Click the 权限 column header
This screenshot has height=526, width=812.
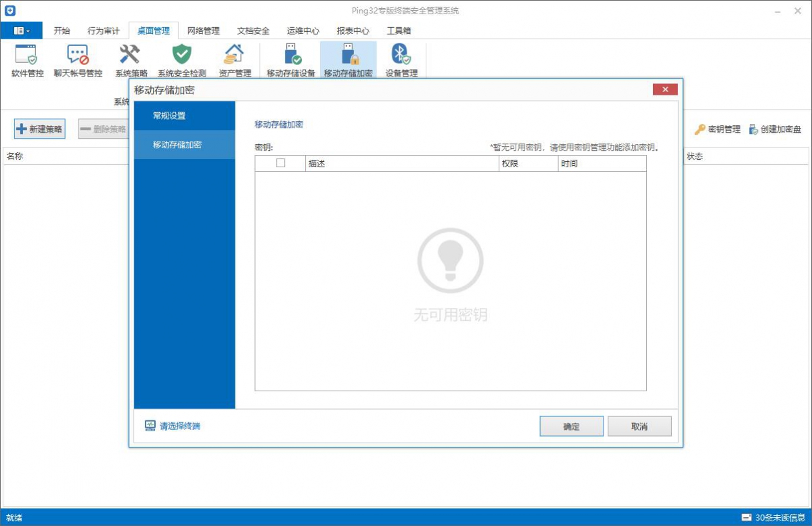(x=528, y=164)
